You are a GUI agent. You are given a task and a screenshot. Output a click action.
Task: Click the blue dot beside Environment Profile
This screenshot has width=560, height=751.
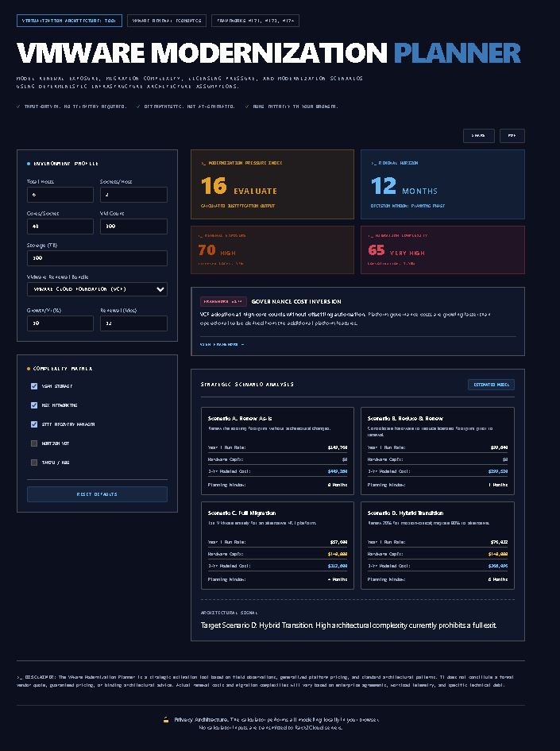click(29, 164)
